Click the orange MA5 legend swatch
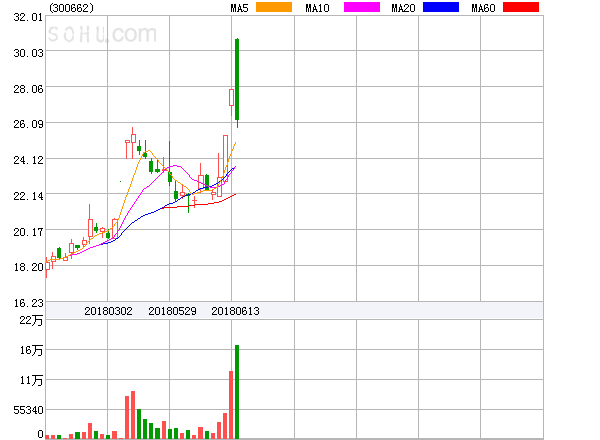600x440 pixels. 274,7
